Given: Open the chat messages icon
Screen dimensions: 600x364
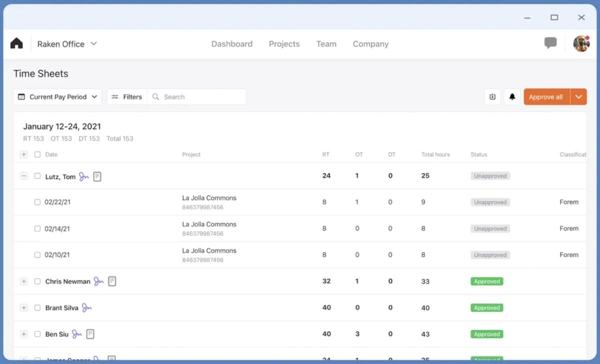Looking at the screenshot, I should [550, 43].
